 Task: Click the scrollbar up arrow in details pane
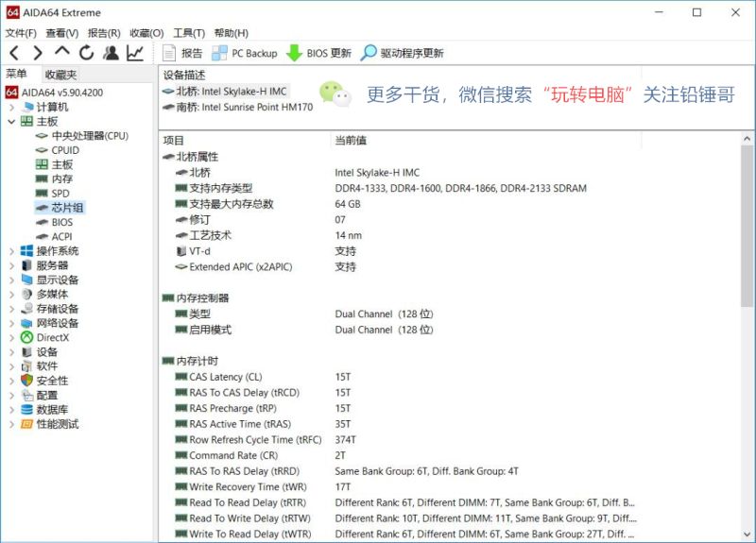point(747,139)
